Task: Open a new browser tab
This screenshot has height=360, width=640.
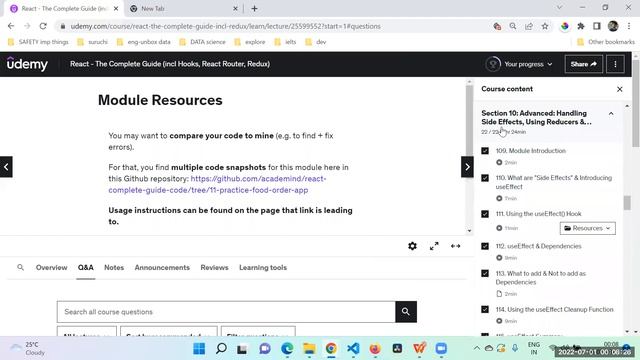Action: pos(254,9)
